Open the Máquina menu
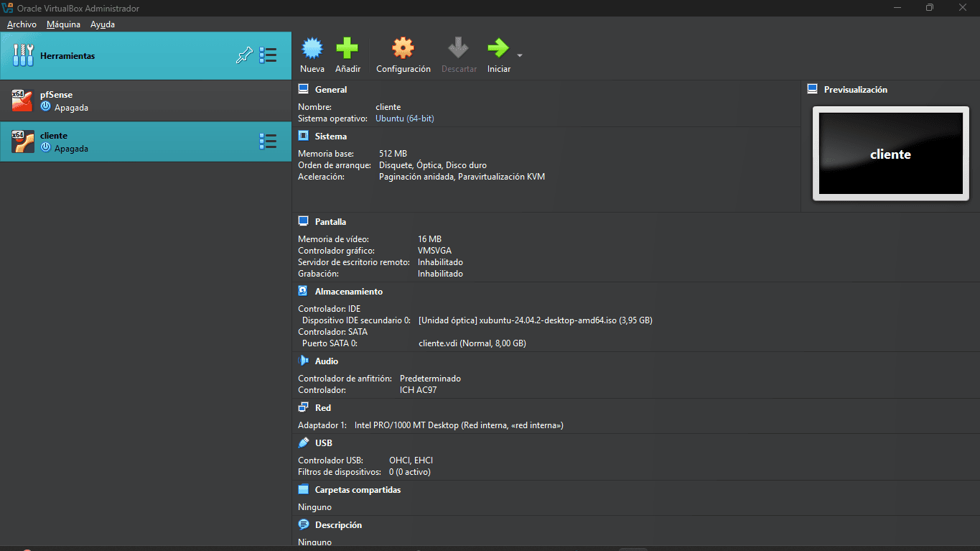Screen dimensions: 980x551 tap(63, 24)
